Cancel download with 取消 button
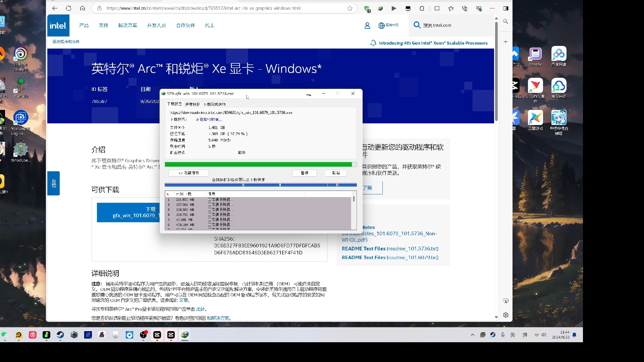Image resolution: width=644 pixels, height=362 pixels. pyautogui.click(x=336, y=173)
